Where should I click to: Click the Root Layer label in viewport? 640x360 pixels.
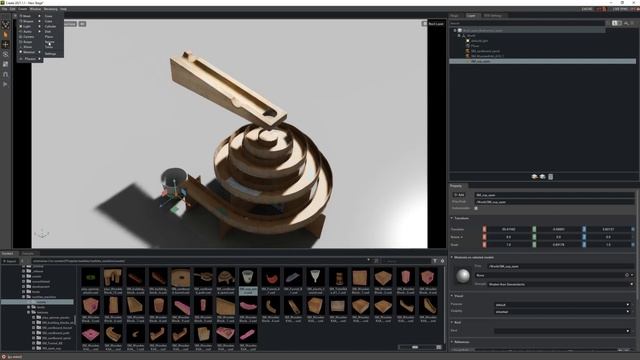coord(436,24)
